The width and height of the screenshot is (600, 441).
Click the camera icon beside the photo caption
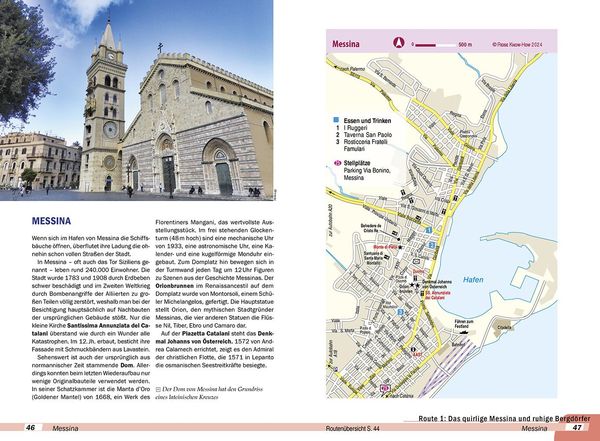pos(158,389)
